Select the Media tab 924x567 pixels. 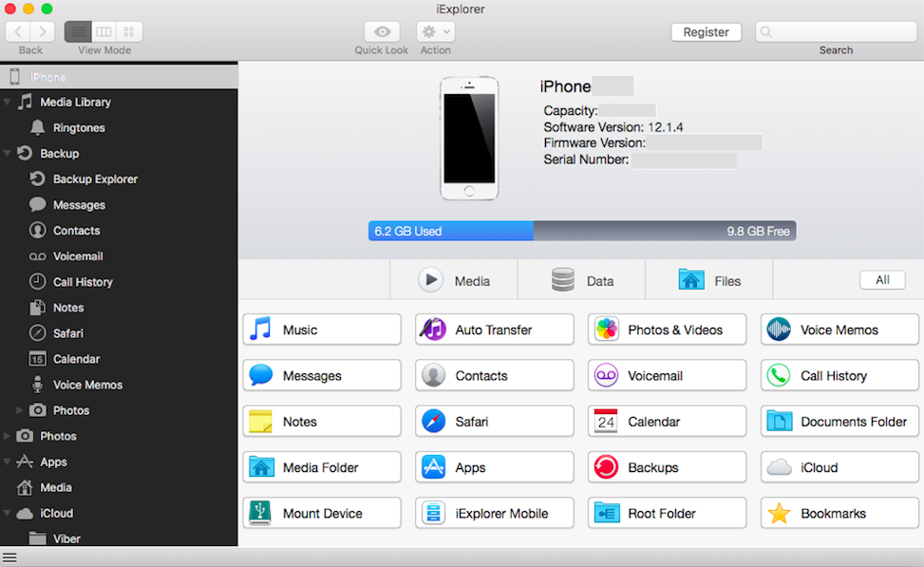pyautogui.click(x=454, y=280)
